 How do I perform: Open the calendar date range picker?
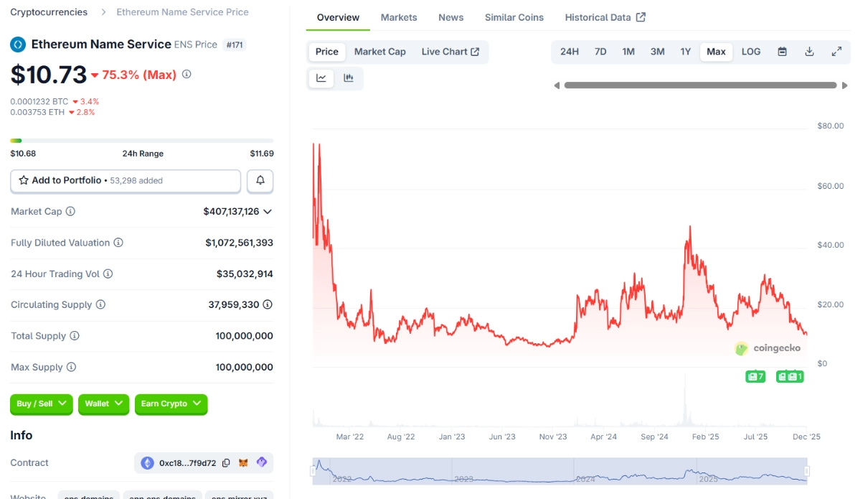[x=782, y=52]
